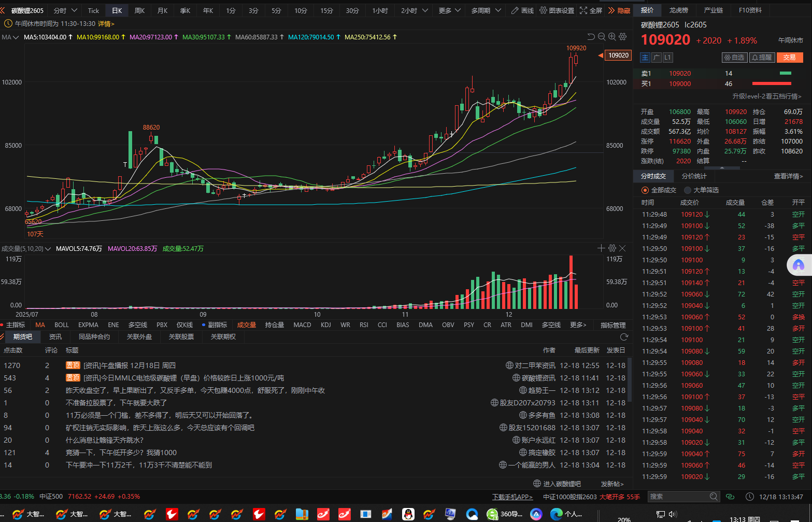Switch to the 日K tab
The image size is (812, 522).
[x=117, y=10]
